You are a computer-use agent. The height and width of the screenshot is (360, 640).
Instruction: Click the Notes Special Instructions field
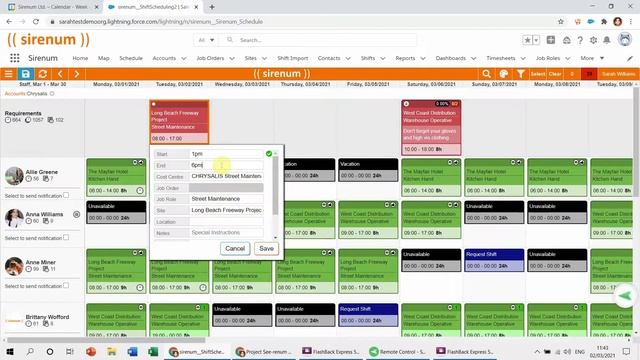(x=226, y=233)
